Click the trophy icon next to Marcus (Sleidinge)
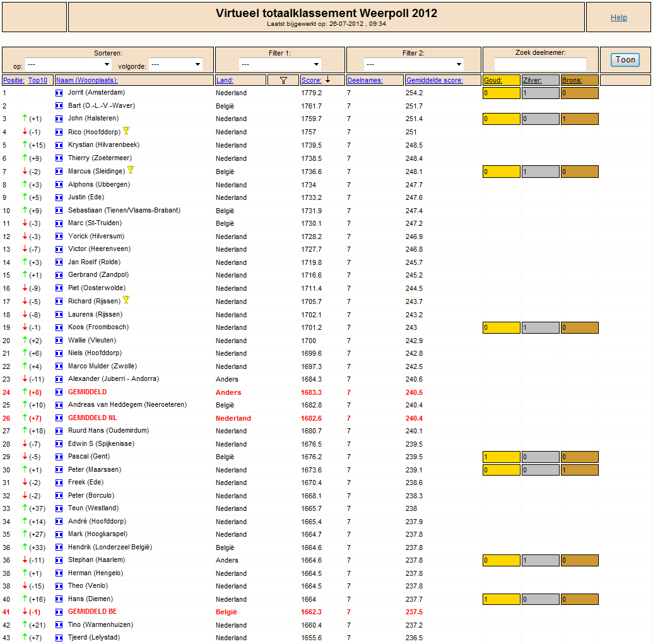653x644 pixels. 131,170
